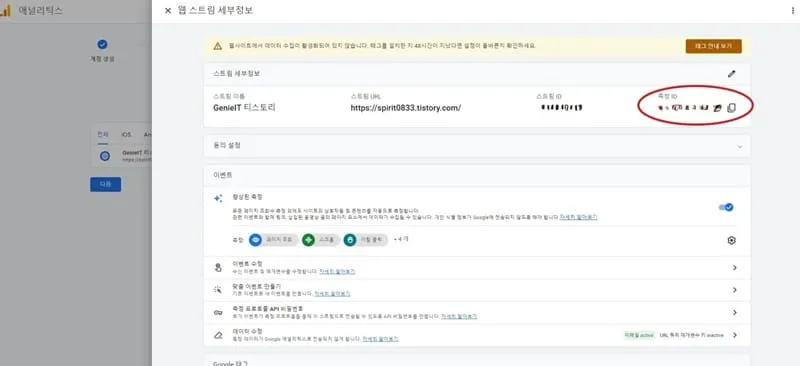Viewport: 800px width, 366px height.
Task: Click the data redaction eraser icon
Action: point(218,335)
